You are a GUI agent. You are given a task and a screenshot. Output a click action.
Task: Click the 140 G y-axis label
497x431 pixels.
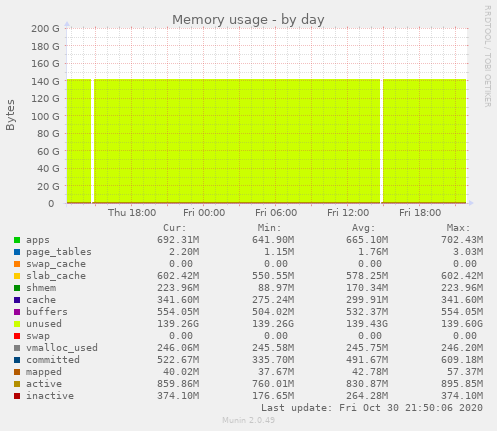coord(45,81)
